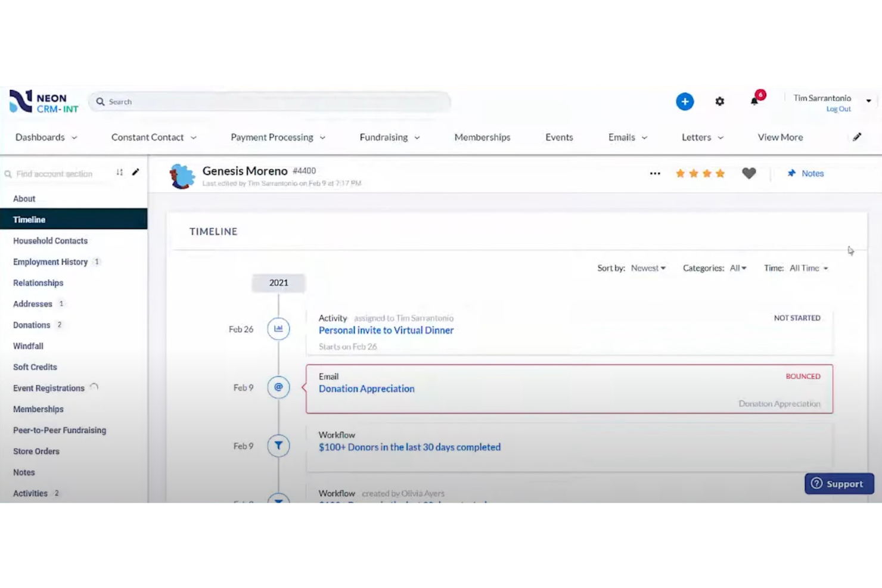
Task: Open the Memberships top menu
Action: (x=482, y=137)
